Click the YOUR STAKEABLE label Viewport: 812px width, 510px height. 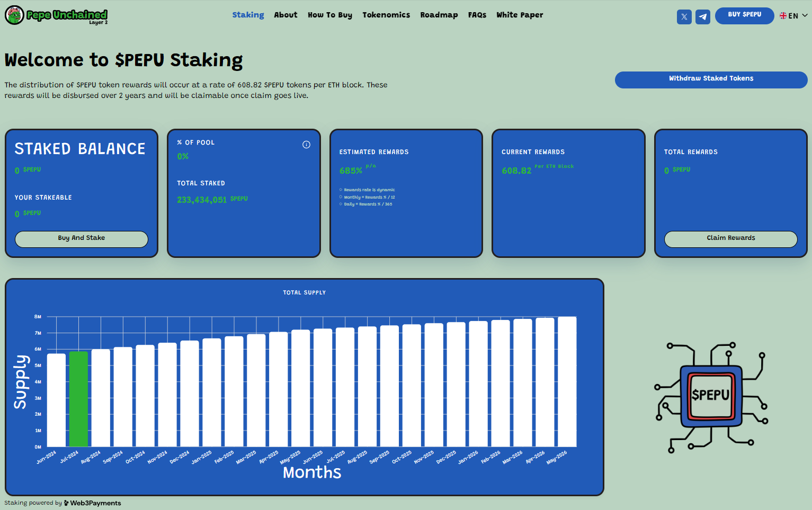43,198
